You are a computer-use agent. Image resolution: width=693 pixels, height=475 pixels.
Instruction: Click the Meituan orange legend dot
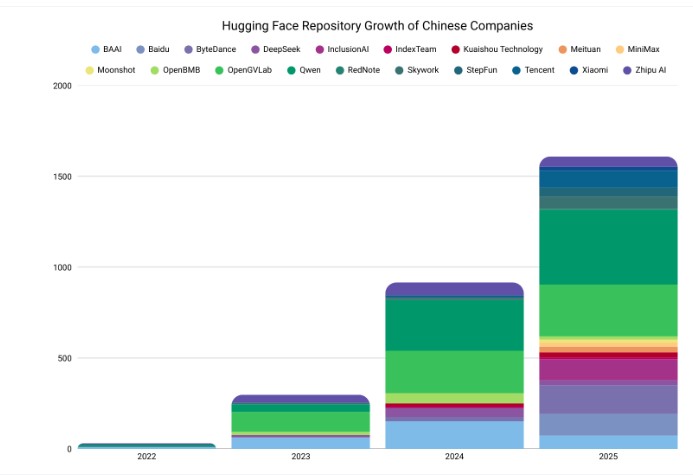coord(563,49)
